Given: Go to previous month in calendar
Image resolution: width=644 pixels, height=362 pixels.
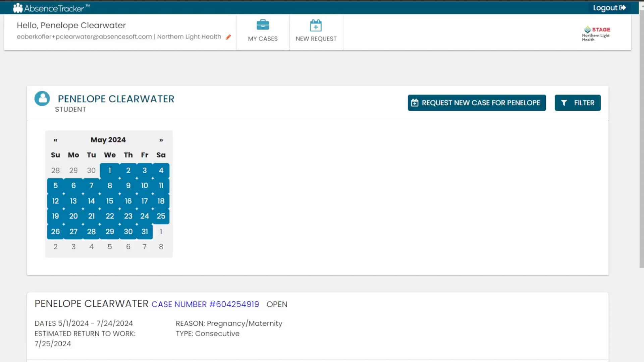Looking at the screenshot, I should [55, 140].
